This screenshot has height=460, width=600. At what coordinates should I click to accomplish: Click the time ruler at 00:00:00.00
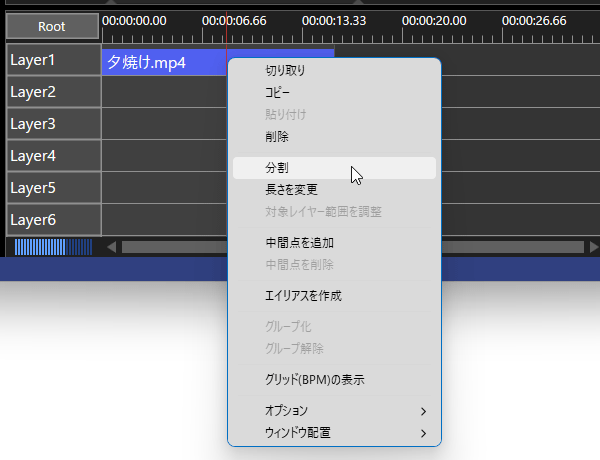click(x=134, y=21)
